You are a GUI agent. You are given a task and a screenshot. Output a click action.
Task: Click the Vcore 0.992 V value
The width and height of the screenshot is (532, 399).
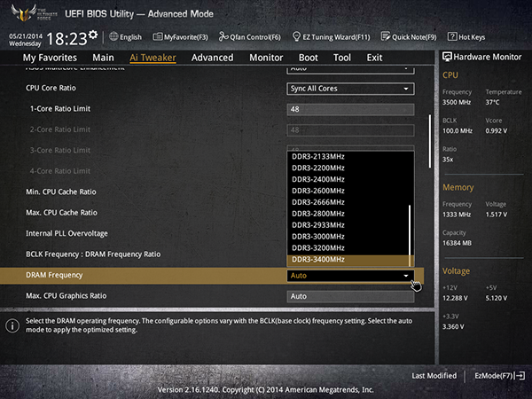click(x=497, y=130)
